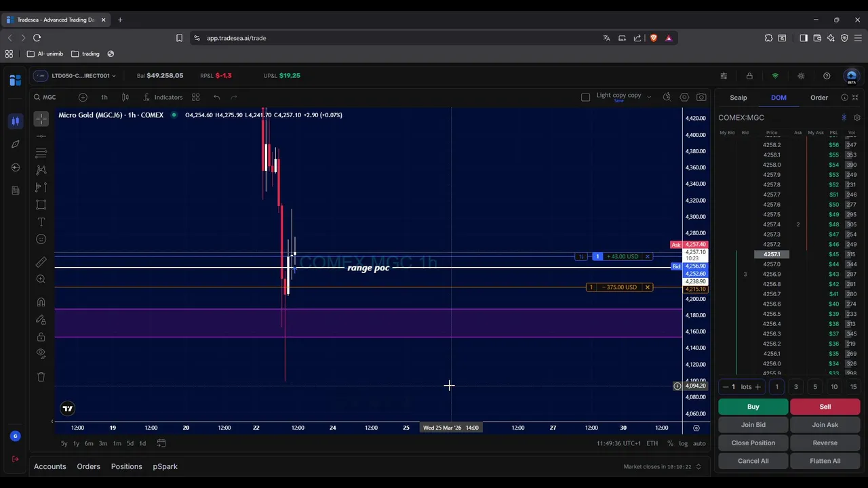Select 15 lots preset
Screen dimensions: 868x488
click(x=853, y=387)
